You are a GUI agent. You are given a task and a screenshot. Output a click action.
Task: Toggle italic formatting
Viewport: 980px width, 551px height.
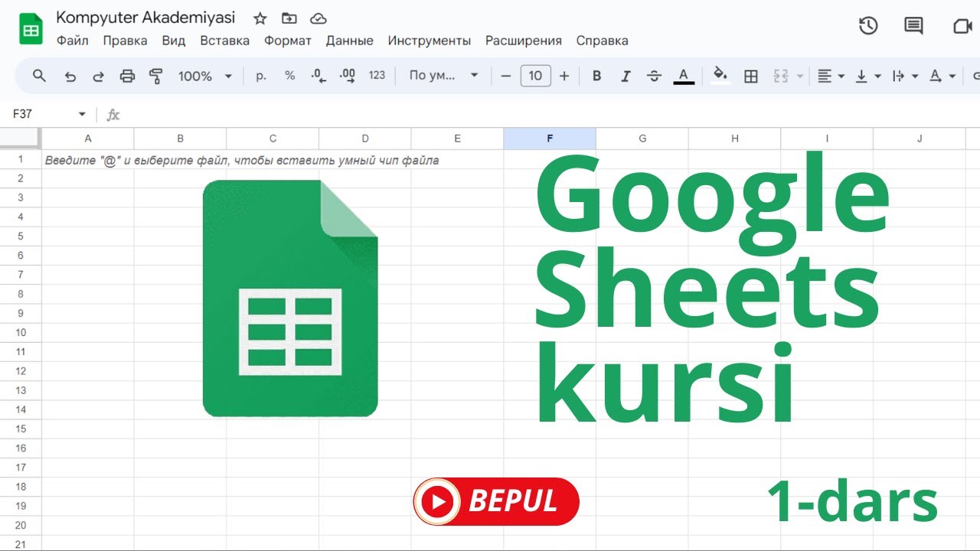tap(626, 76)
